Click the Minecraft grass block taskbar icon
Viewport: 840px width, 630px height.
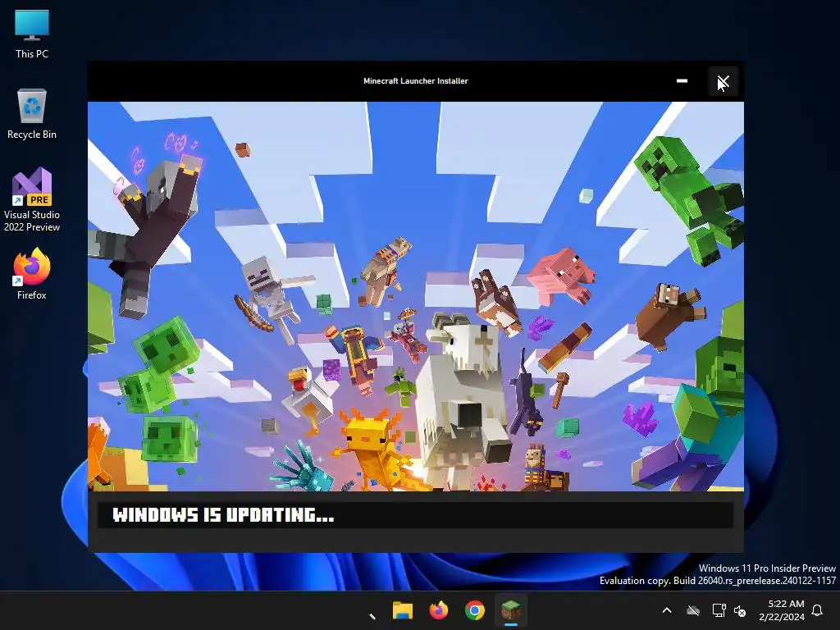pos(511,610)
